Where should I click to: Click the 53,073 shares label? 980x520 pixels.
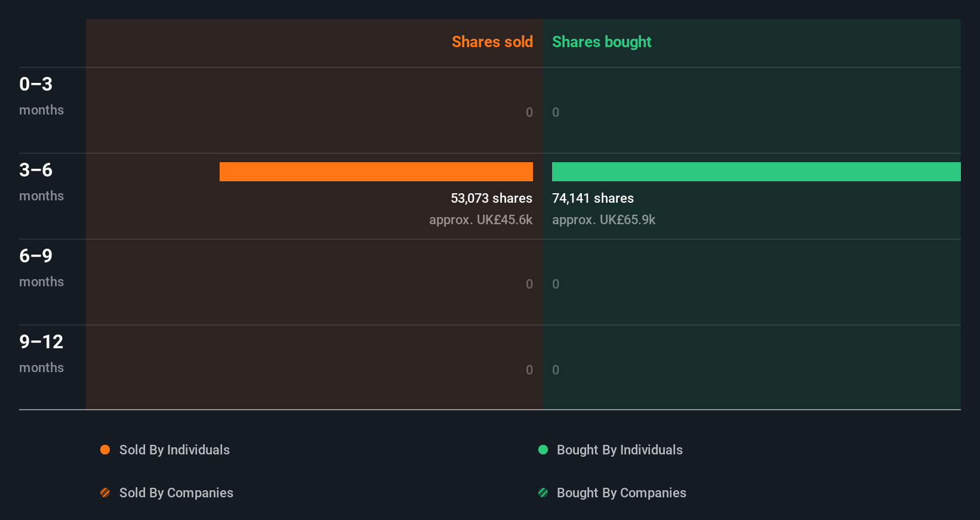point(491,198)
